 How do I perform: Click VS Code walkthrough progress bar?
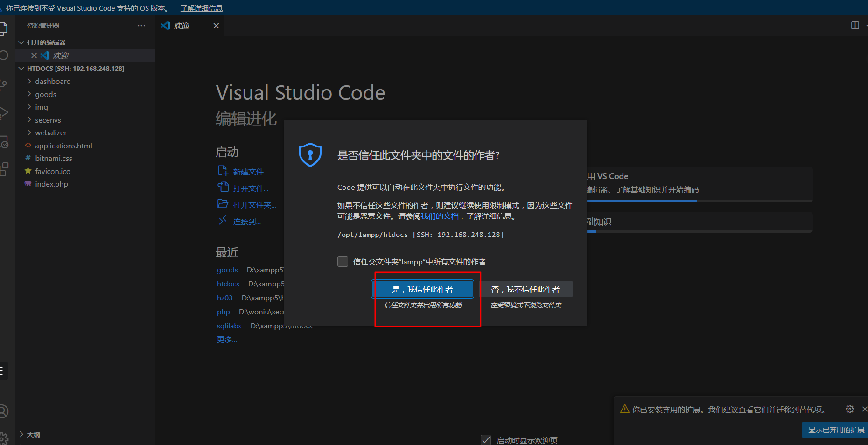[x=700, y=201]
